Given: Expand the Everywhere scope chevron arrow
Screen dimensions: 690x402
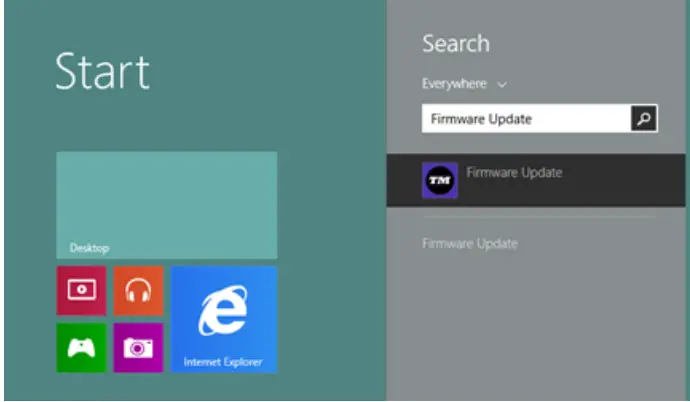Looking at the screenshot, I should [x=502, y=85].
